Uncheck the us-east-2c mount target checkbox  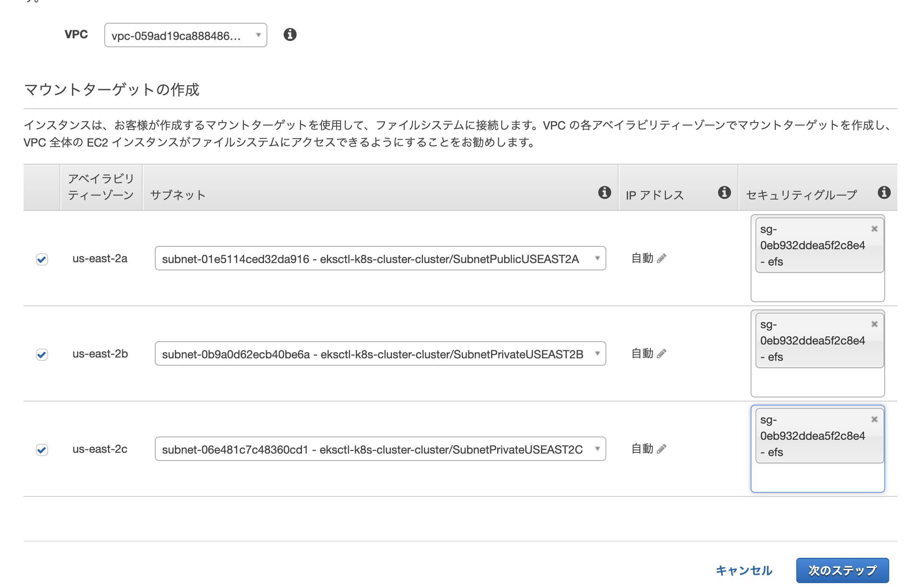pos(42,450)
